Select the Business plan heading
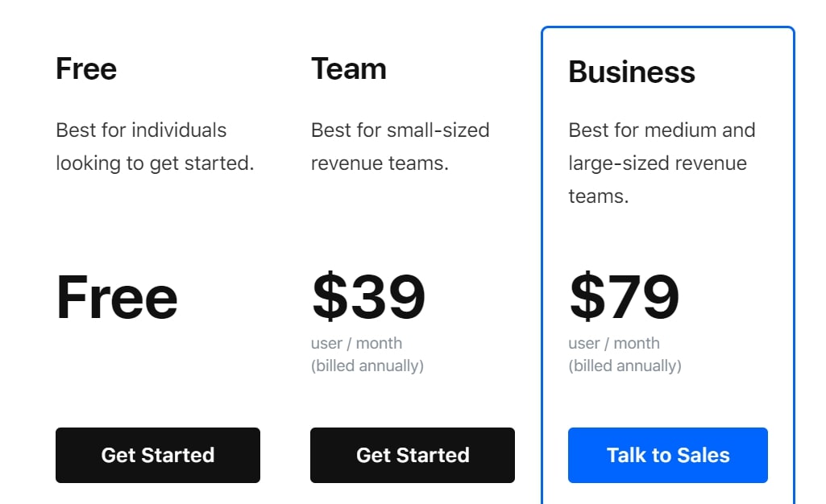Image resolution: width=826 pixels, height=504 pixels. click(632, 72)
